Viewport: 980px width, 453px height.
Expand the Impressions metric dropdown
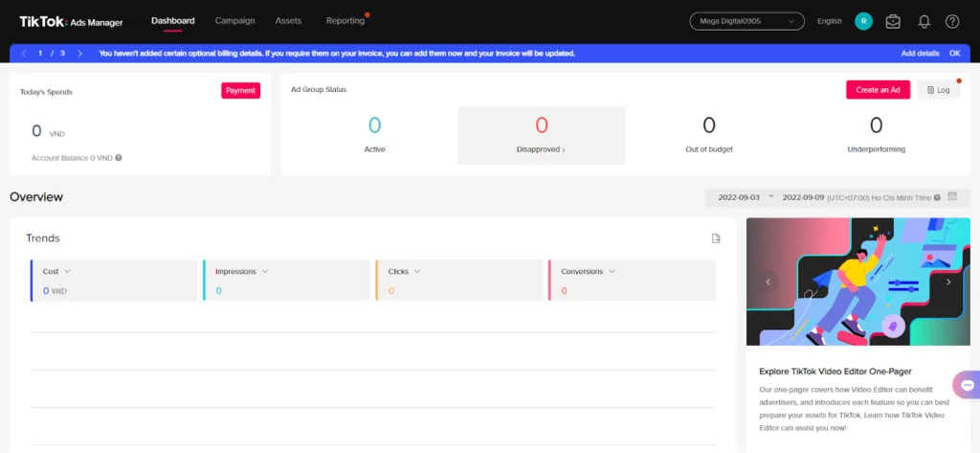(x=265, y=272)
